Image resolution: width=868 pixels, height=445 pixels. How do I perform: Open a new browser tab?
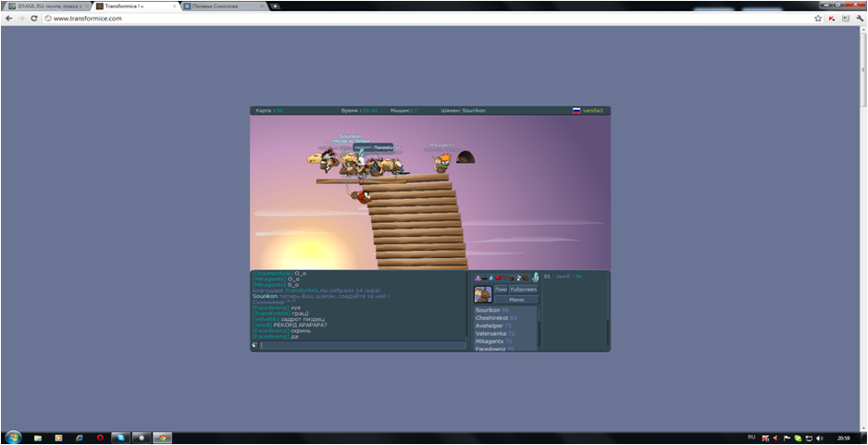pyautogui.click(x=275, y=6)
